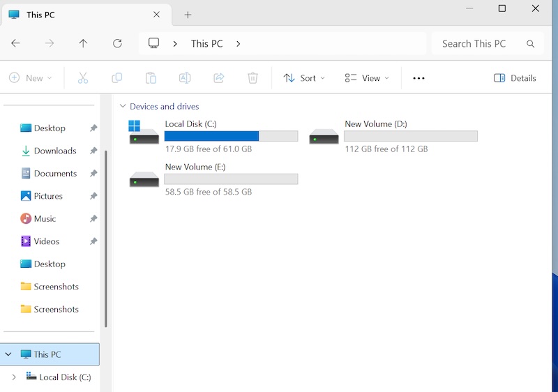The image size is (558, 392).
Task: Go up one folder level
Action: tap(83, 43)
